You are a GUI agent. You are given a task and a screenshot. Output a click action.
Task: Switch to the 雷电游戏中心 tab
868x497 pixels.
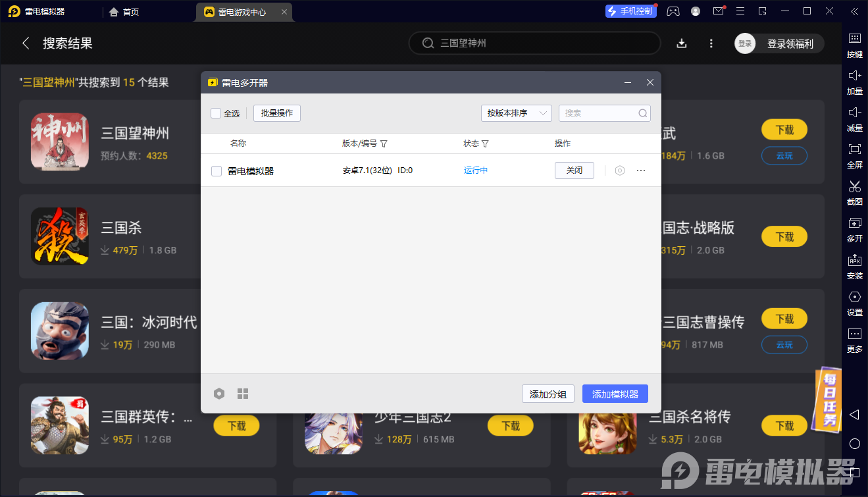pyautogui.click(x=243, y=11)
